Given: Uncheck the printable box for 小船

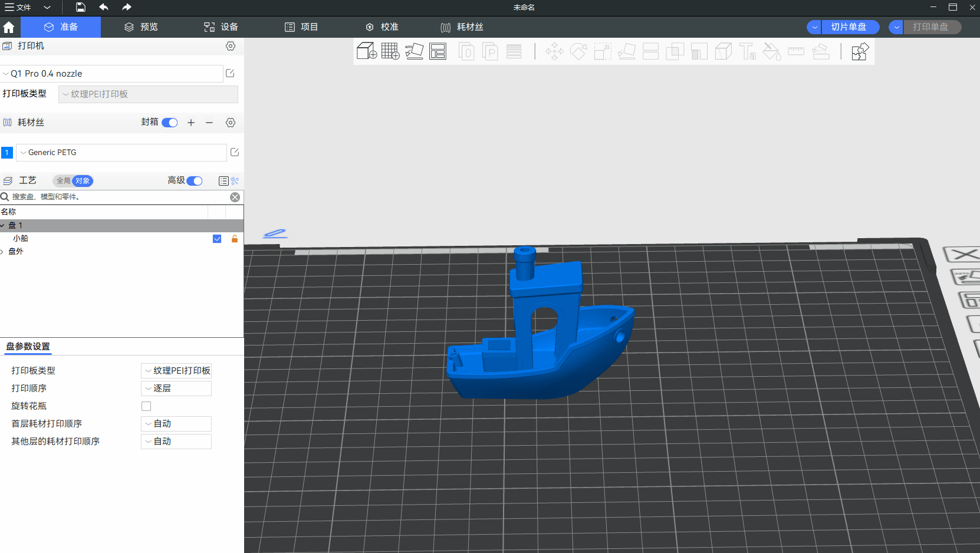Looking at the screenshot, I should click(x=217, y=239).
